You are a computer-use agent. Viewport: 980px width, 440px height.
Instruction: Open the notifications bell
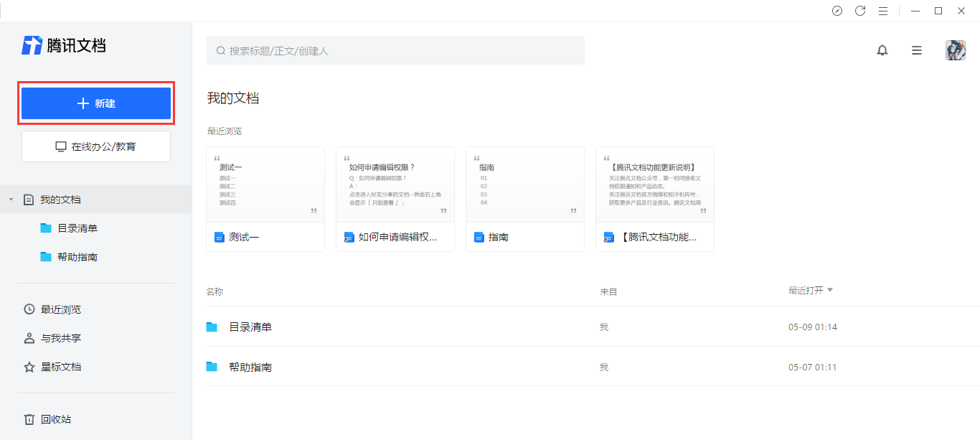click(882, 50)
